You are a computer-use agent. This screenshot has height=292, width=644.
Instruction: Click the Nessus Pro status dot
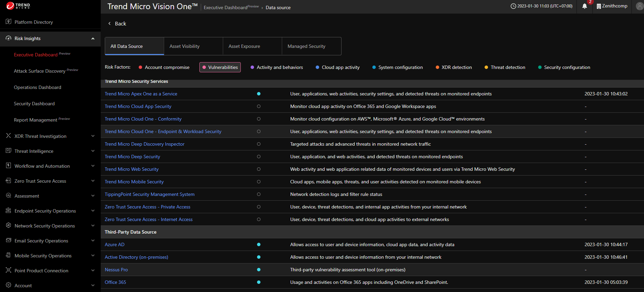(259, 270)
